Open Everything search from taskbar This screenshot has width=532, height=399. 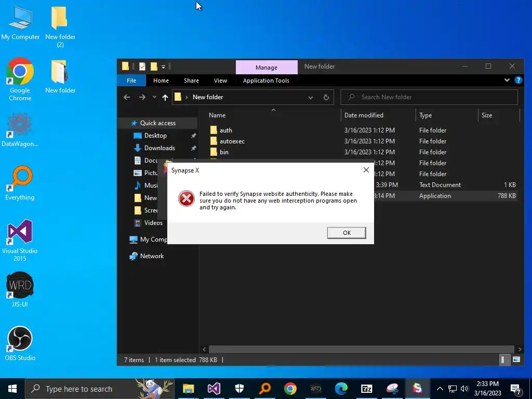point(265,389)
